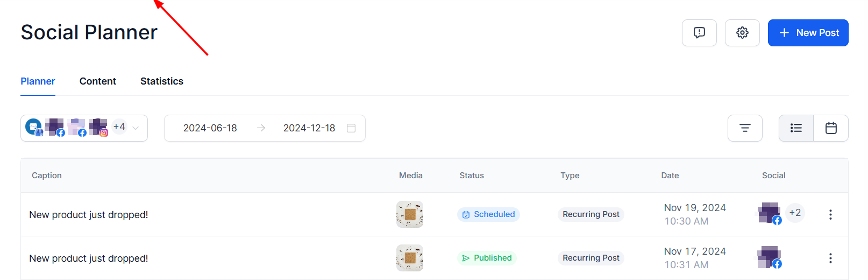Edit the end date 2024-12-18
Image resolution: width=868 pixels, height=280 pixels.
(309, 128)
